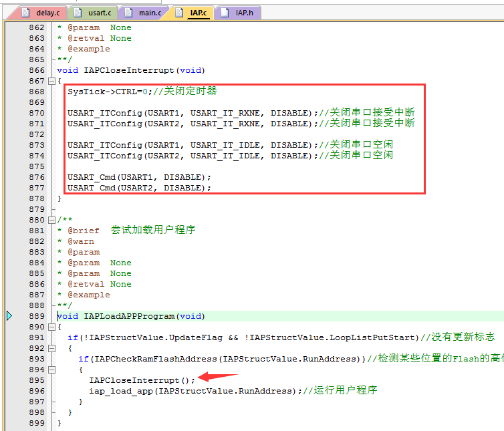Click line number 876 in the gutter
Image resolution: width=504 pixels, height=431 pixels.
click(37, 177)
